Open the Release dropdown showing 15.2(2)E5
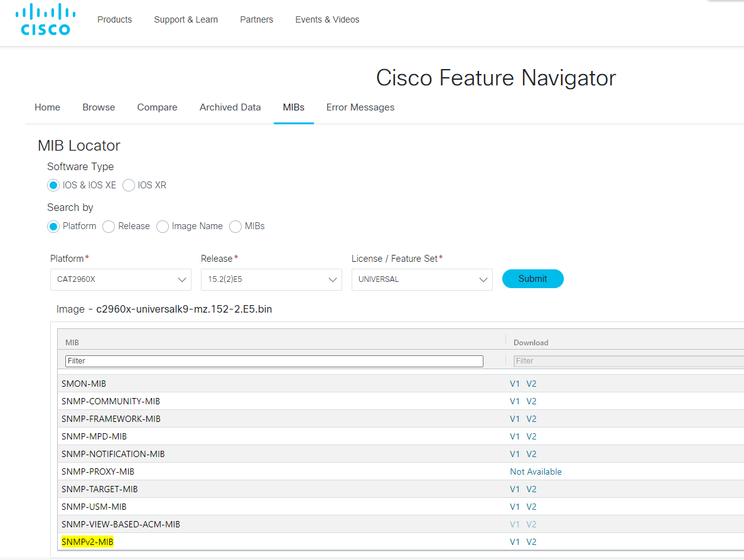Image resolution: width=744 pixels, height=560 pixels. click(x=271, y=279)
